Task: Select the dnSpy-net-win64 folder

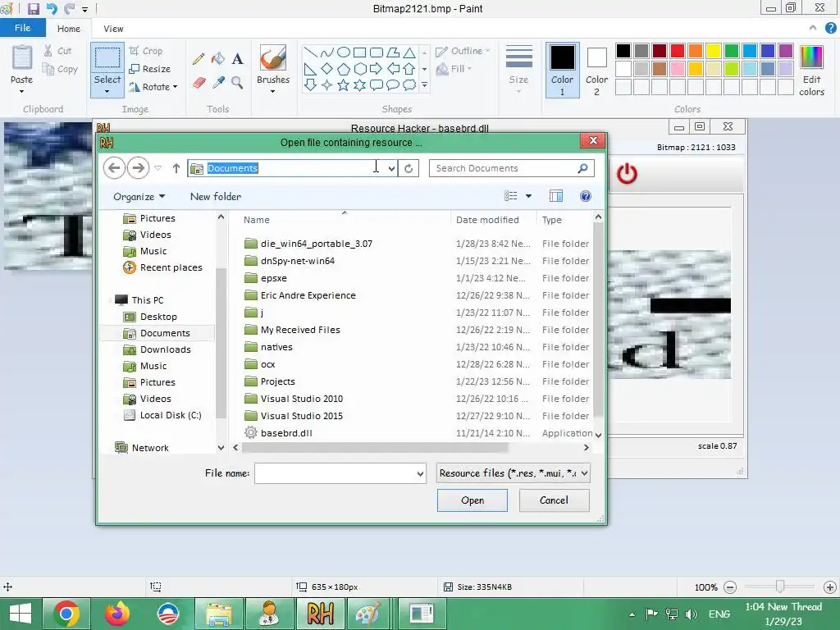Action: (297, 261)
